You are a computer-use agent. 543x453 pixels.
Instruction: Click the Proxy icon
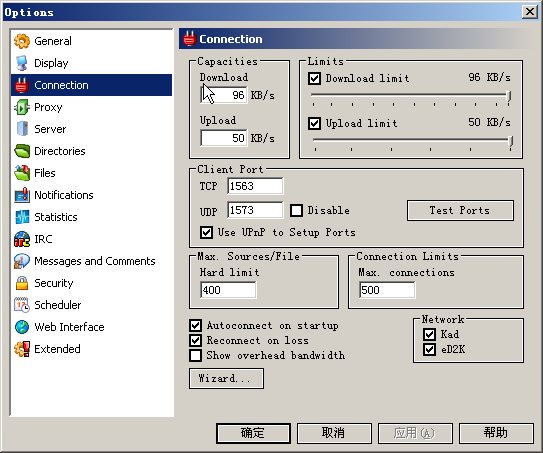point(22,107)
